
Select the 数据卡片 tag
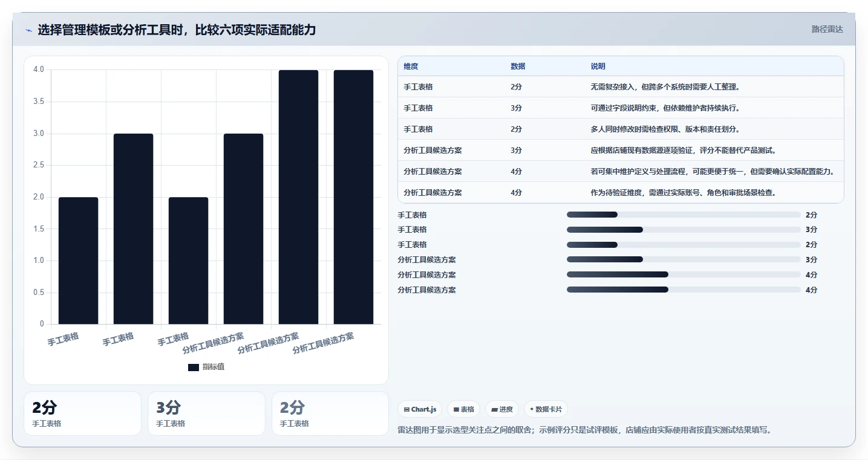pos(546,409)
